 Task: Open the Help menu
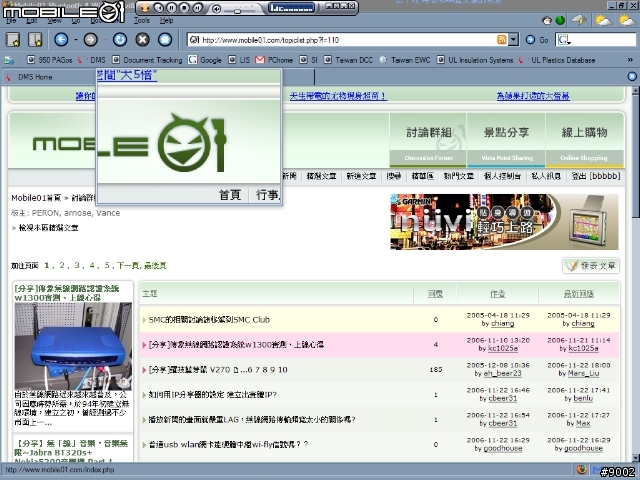coord(166,20)
